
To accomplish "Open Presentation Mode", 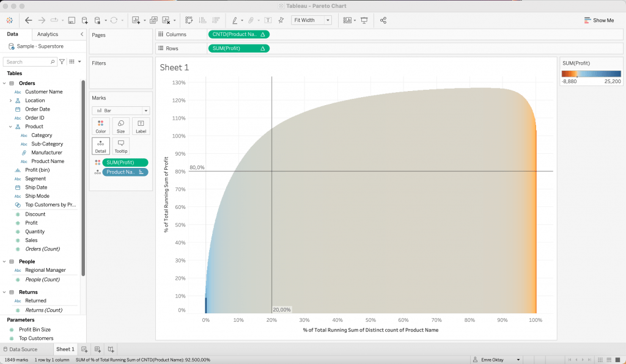I will click(364, 20).
